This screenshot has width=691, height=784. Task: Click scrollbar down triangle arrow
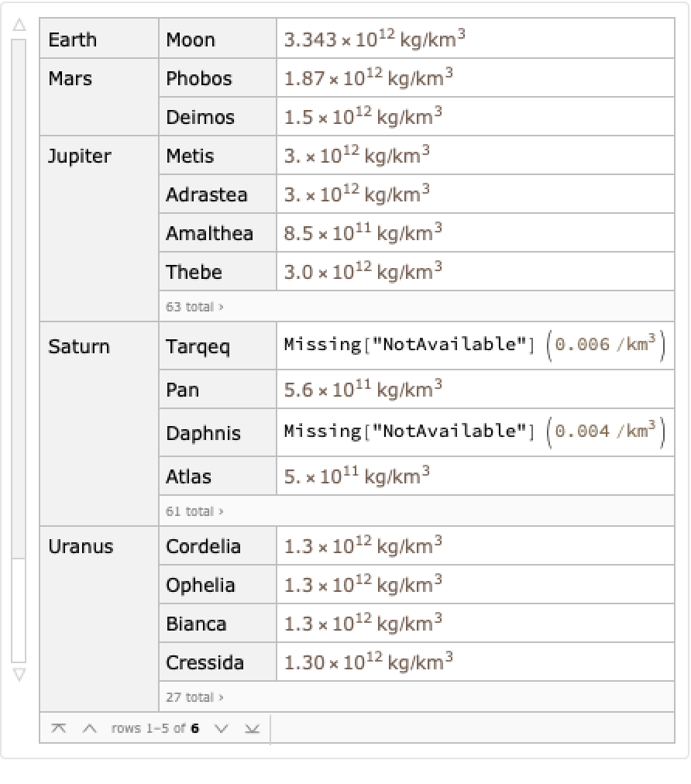(19, 675)
